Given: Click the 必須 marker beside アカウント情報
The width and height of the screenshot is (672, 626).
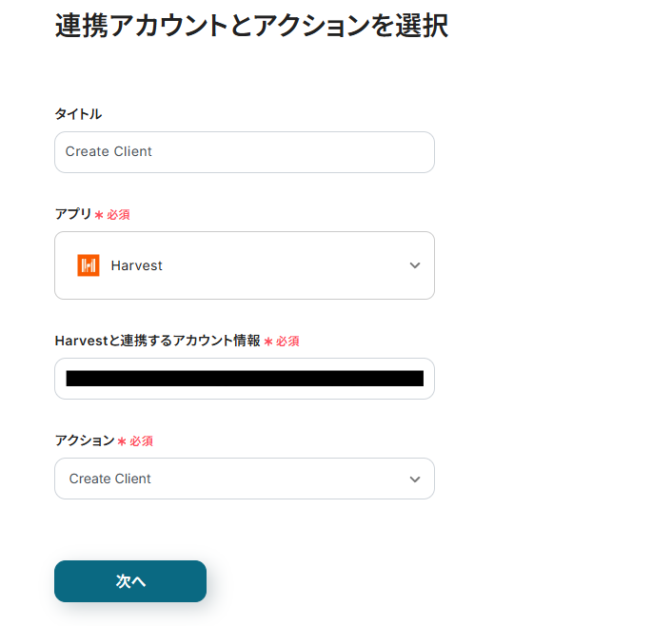Looking at the screenshot, I should (x=287, y=342).
